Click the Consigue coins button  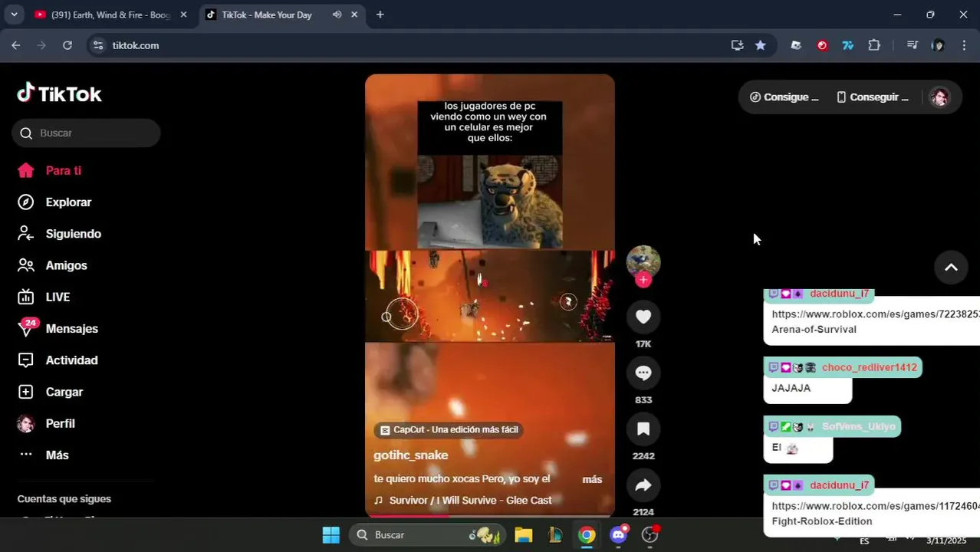click(x=784, y=97)
